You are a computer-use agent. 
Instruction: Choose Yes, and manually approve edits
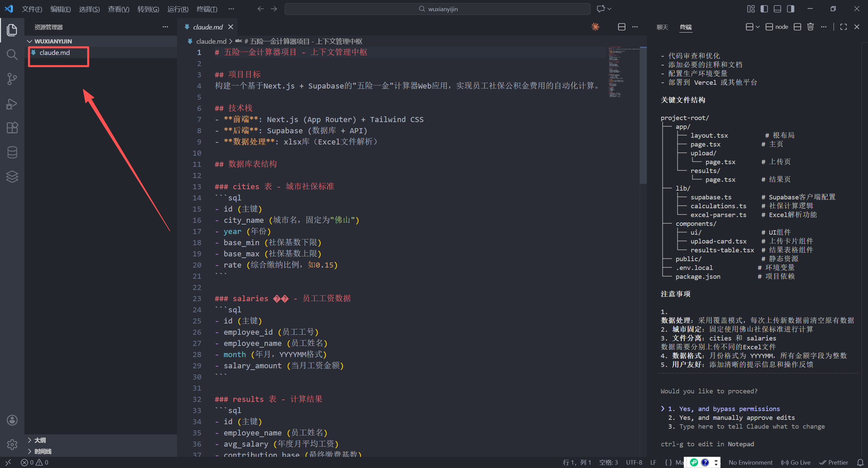pyautogui.click(x=731, y=417)
